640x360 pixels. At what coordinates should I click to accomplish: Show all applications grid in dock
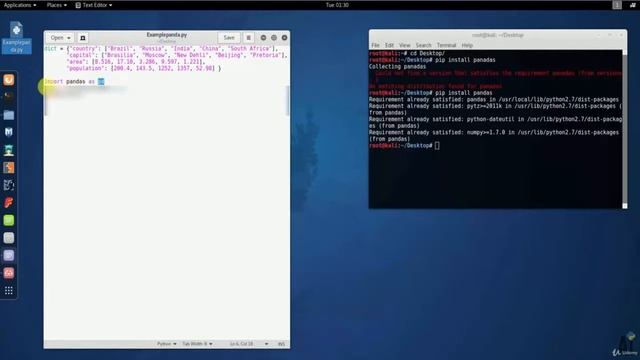tap(9, 290)
